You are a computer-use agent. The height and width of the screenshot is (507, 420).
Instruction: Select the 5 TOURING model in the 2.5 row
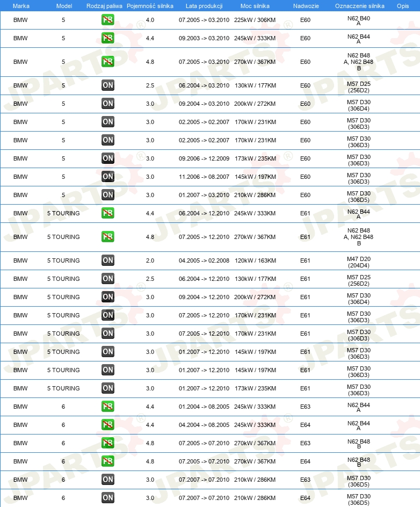point(63,279)
